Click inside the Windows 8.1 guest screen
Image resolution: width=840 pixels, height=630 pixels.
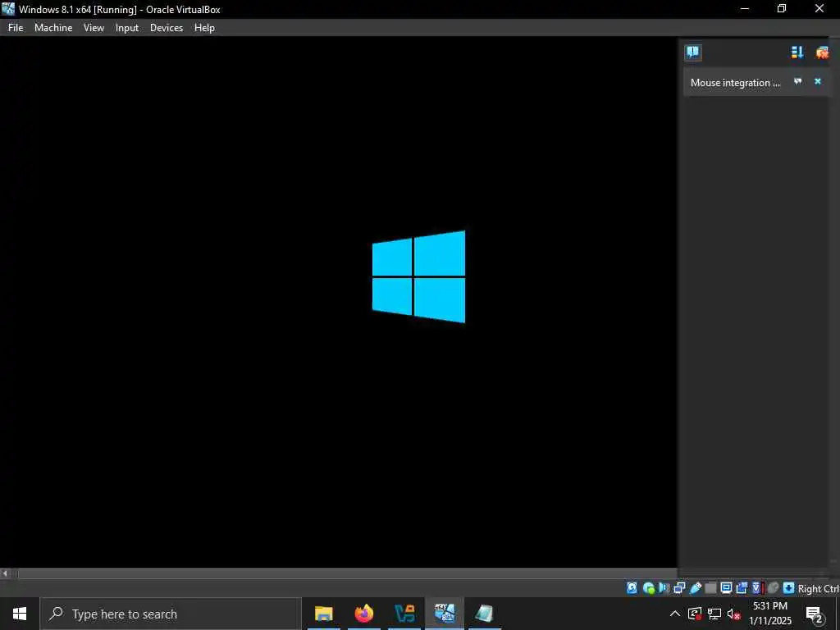tap(339, 302)
